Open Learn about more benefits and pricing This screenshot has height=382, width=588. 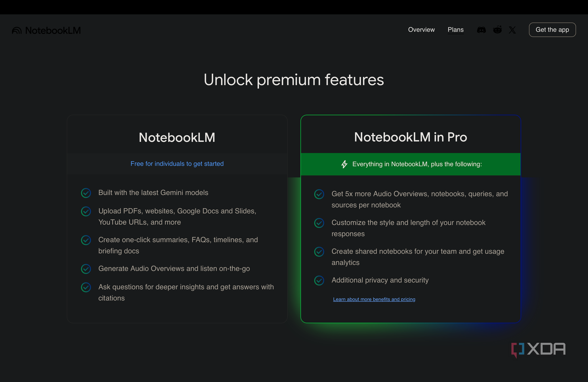click(x=374, y=299)
